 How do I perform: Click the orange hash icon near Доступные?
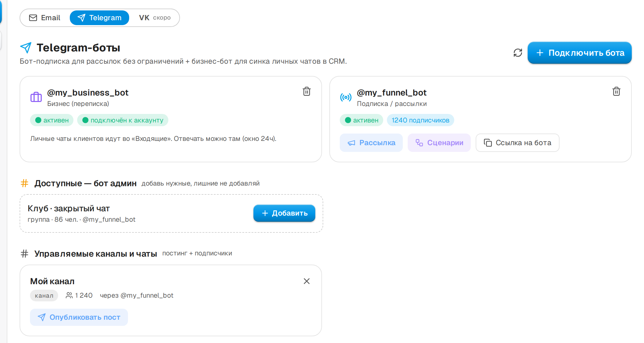click(x=24, y=183)
